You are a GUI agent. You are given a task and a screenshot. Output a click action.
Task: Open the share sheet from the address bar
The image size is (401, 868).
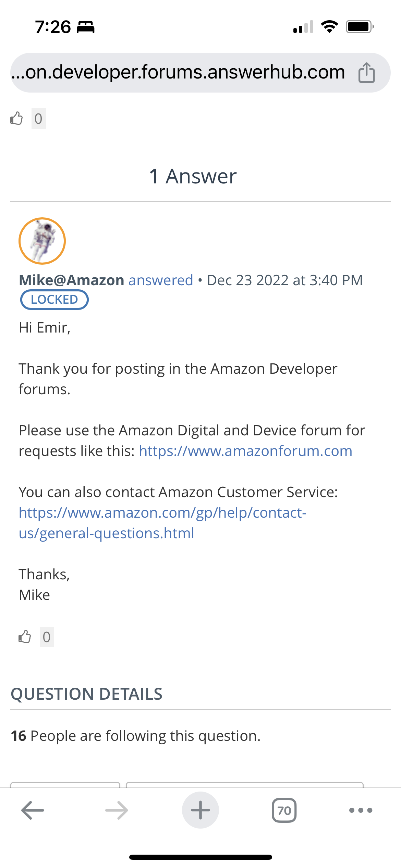pos(366,72)
